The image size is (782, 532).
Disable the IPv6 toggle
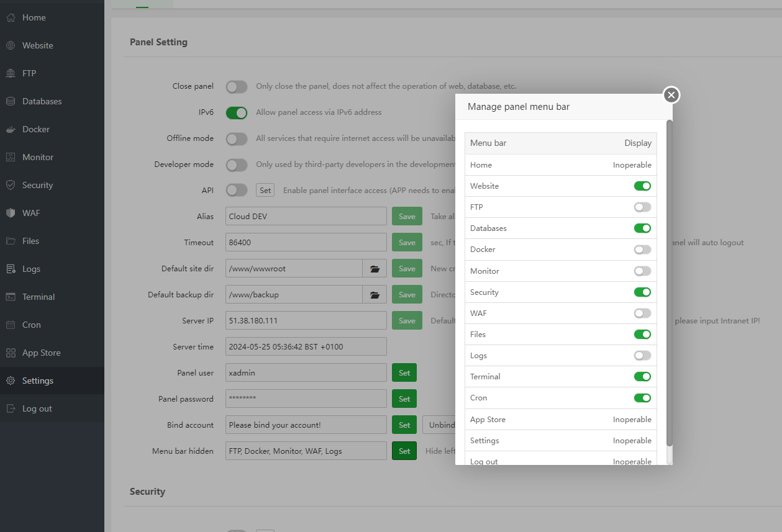[x=237, y=112]
